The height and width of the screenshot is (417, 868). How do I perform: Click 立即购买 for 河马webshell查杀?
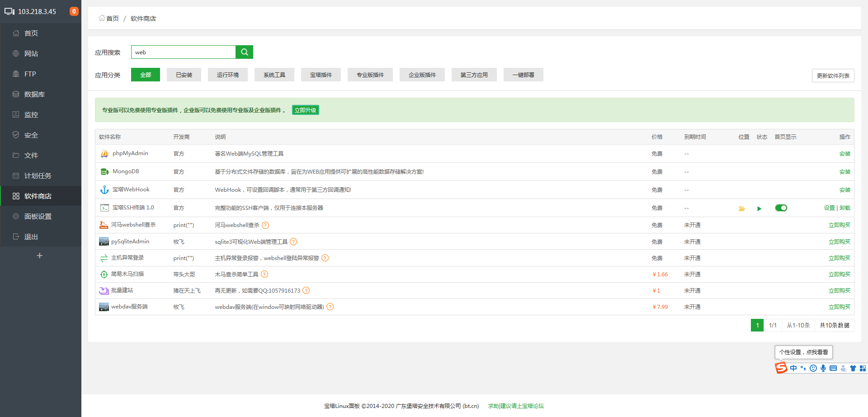(x=840, y=225)
